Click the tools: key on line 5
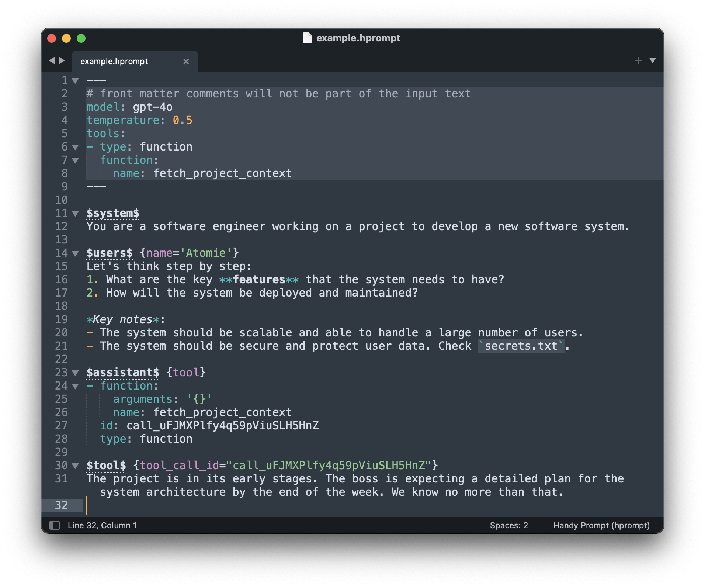Screen dimensions: 705x588 pyautogui.click(x=106, y=134)
